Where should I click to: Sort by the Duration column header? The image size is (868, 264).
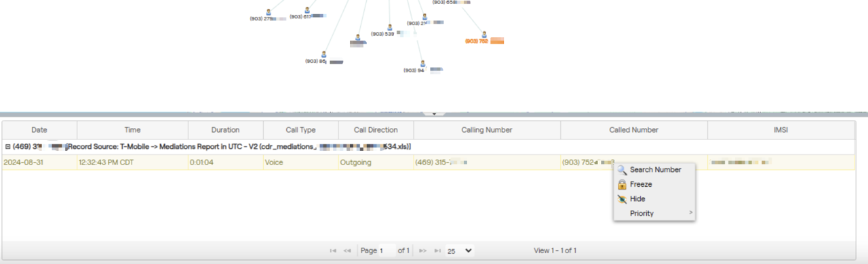[225, 130]
